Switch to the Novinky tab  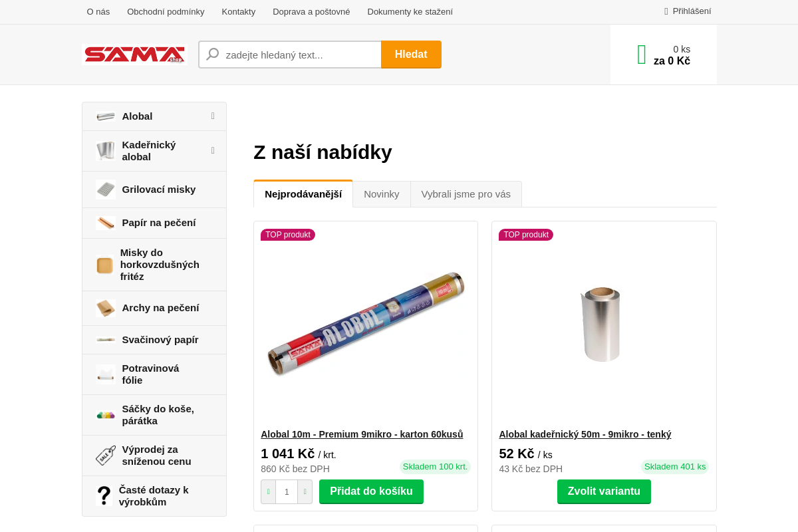coord(382,194)
